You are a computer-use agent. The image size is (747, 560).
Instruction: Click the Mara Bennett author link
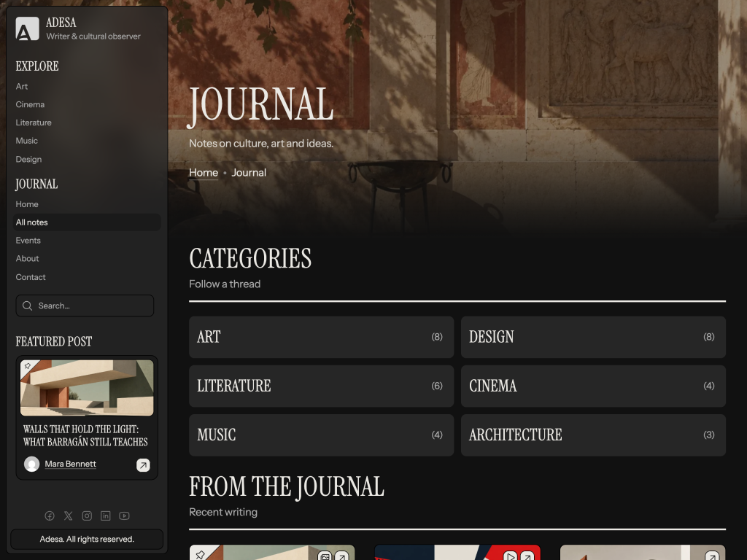click(71, 464)
